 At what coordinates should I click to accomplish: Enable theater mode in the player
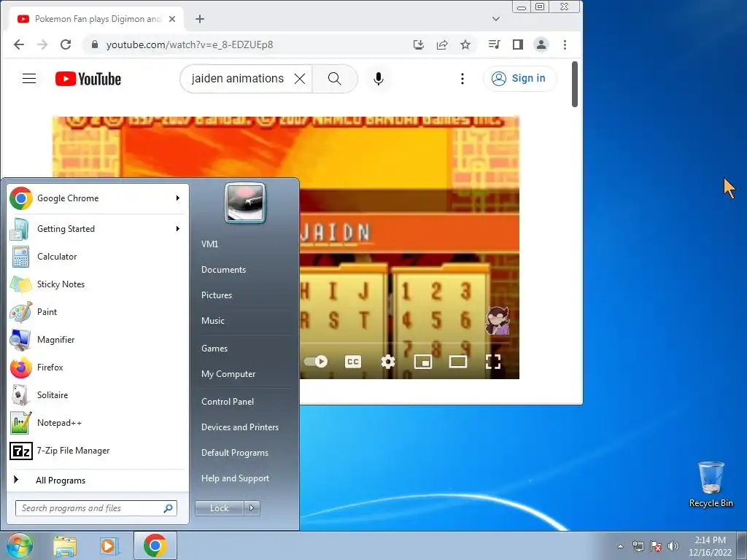tap(458, 362)
